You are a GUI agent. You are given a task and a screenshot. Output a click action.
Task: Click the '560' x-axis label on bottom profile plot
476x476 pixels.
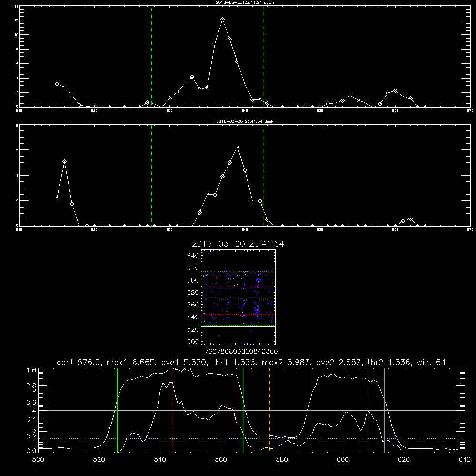[221, 460]
